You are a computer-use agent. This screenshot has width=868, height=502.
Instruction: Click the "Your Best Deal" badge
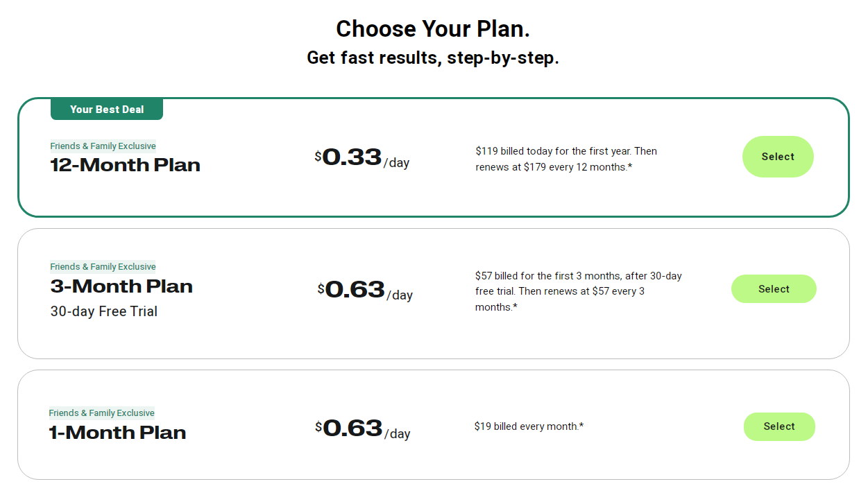tap(107, 110)
